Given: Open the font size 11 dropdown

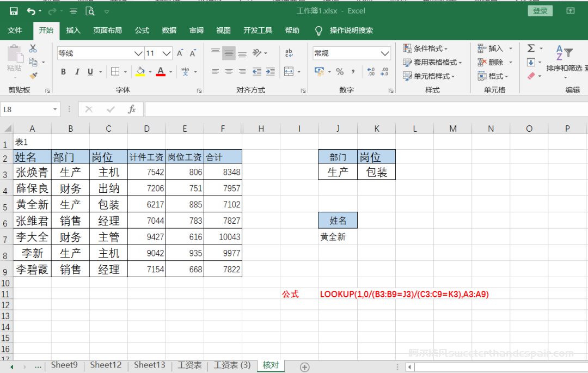Looking at the screenshot, I should pos(167,53).
